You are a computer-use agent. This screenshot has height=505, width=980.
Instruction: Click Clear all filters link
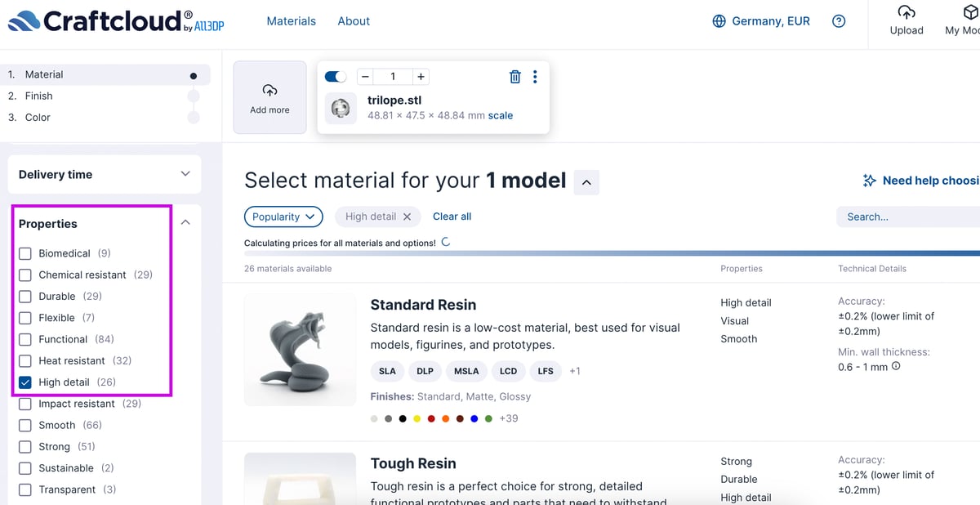point(452,217)
